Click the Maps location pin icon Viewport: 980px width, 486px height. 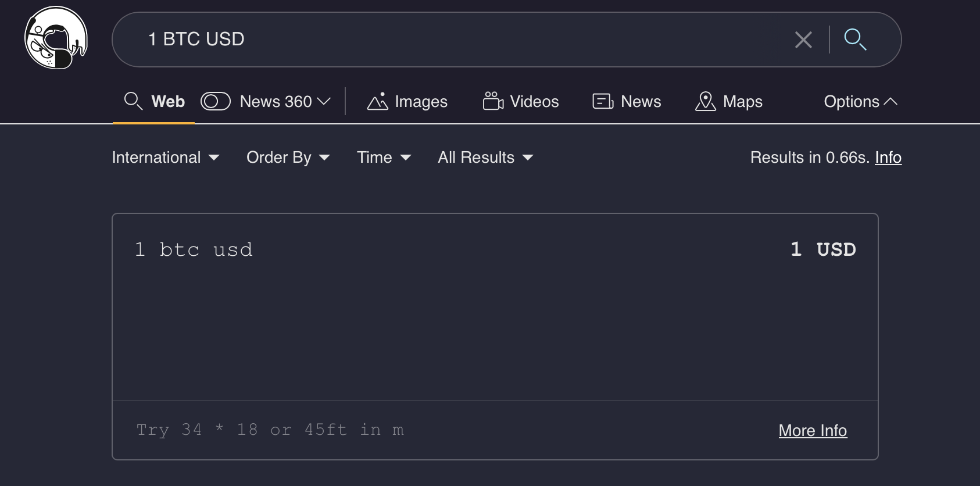[x=705, y=102]
